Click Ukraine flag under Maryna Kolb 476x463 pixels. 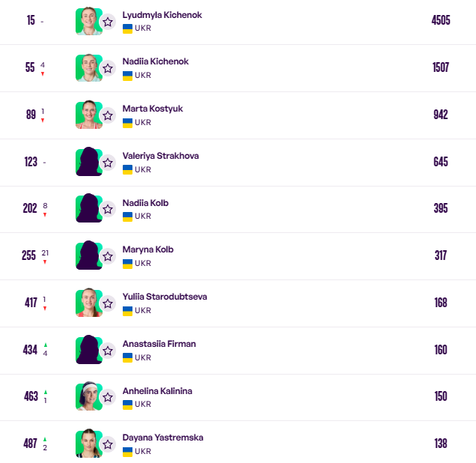127,264
